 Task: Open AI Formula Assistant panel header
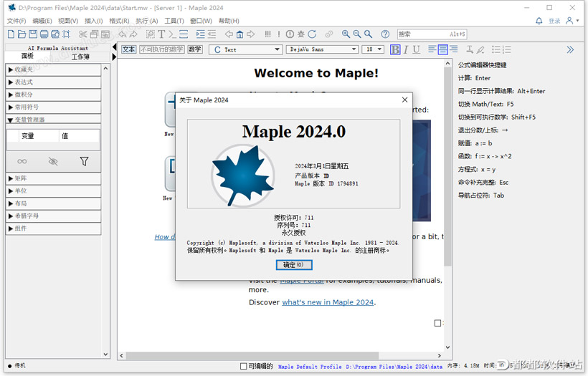point(58,48)
